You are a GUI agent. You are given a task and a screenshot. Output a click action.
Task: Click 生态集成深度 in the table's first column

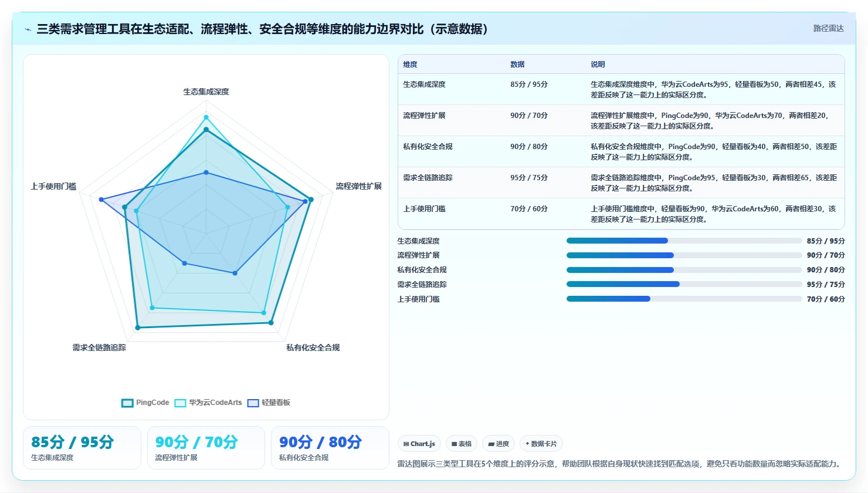click(424, 85)
